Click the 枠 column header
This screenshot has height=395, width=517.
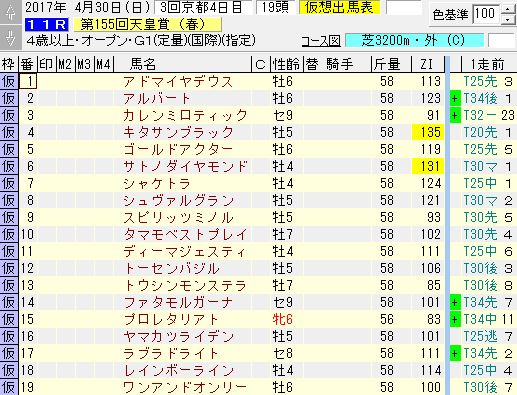[x=9, y=64]
